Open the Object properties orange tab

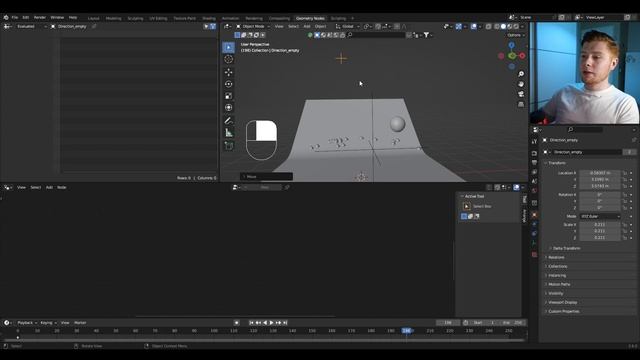534,215
